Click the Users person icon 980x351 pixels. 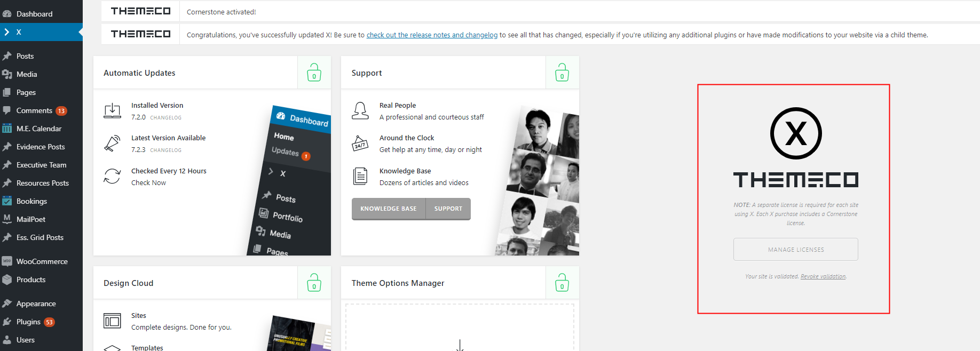[x=7, y=340]
